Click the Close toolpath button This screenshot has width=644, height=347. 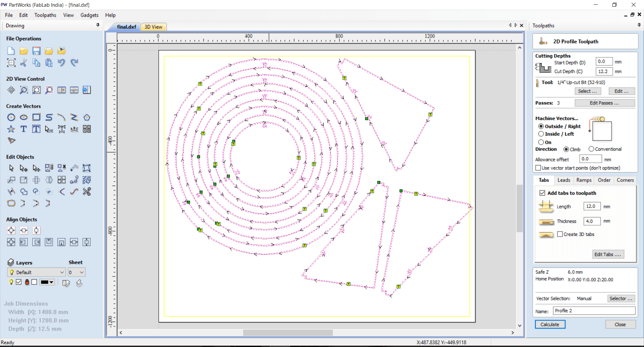(x=620, y=325)
